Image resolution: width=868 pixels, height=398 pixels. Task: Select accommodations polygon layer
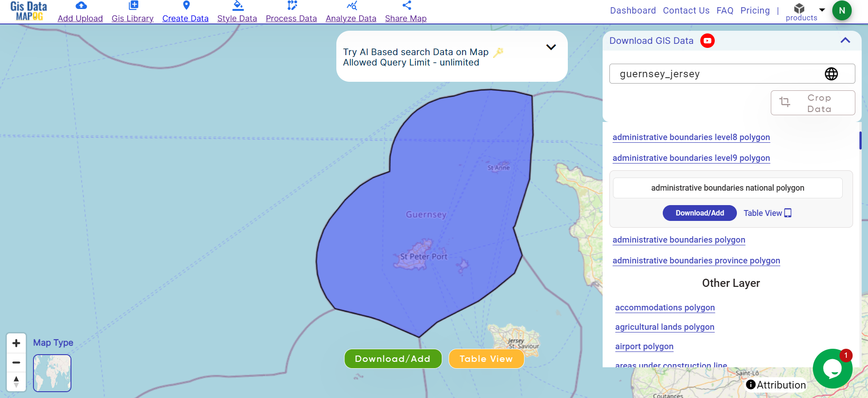pos(665,308)
